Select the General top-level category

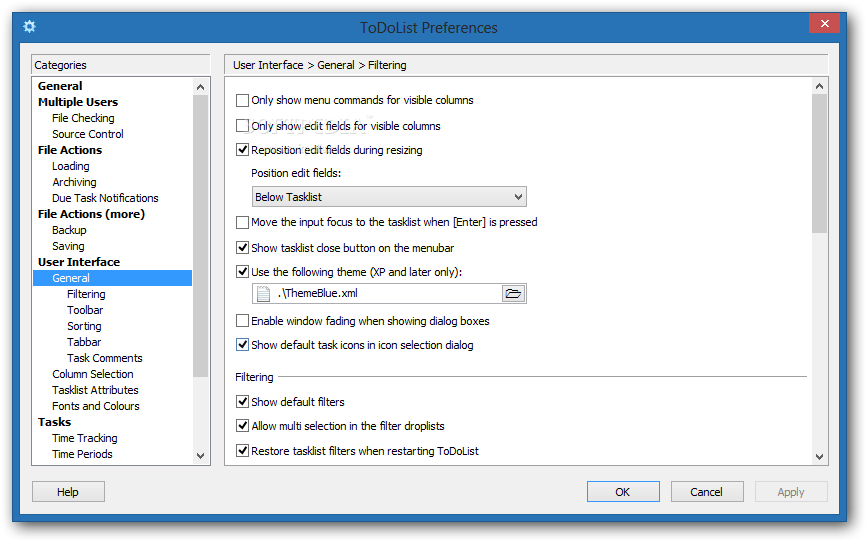(x=60, y=86)
